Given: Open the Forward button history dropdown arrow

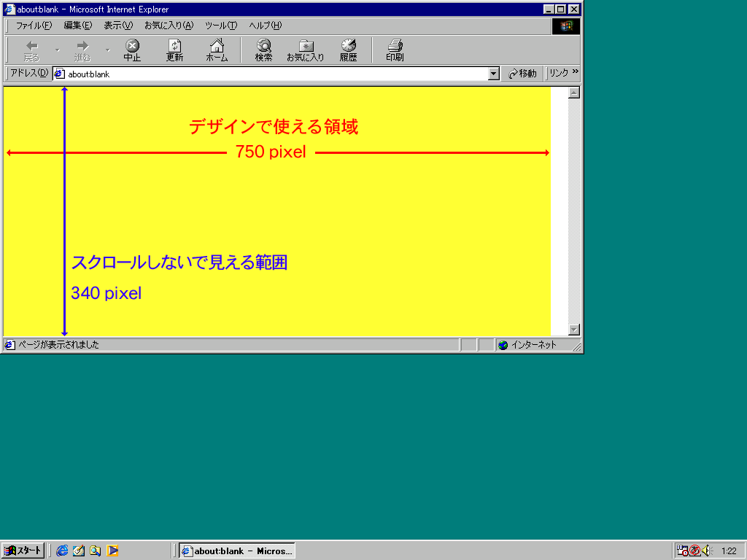Looking at the screenshot, I should [x=108, y=50].
